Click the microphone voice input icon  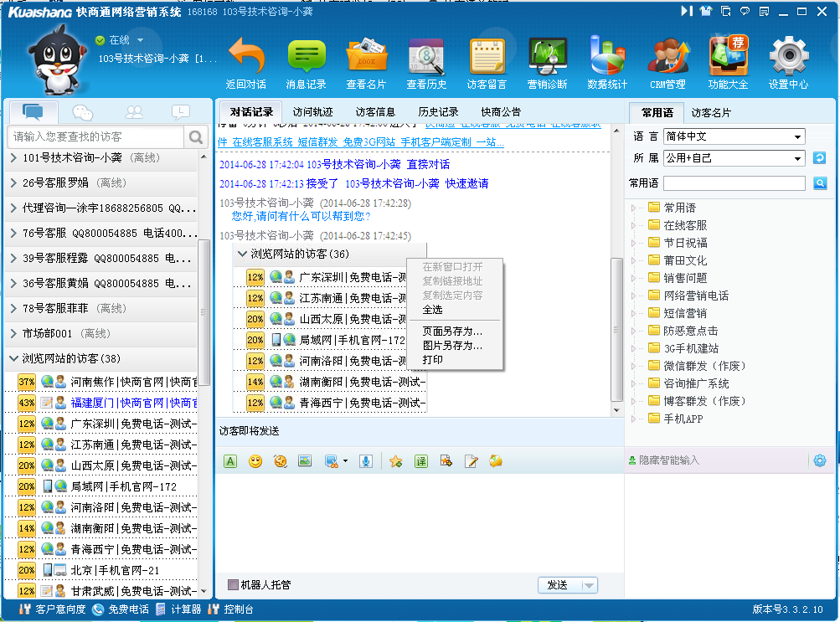pos(366,460)
